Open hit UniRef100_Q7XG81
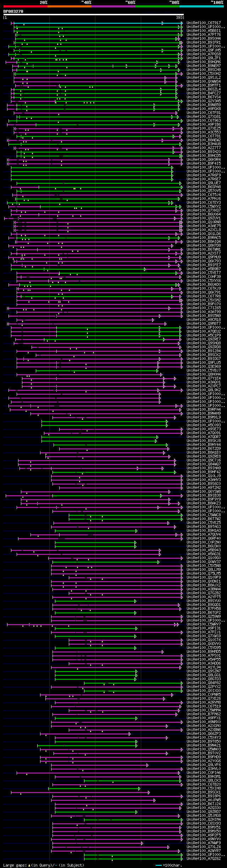Image resolution: width=227 pixels, height=868 pixels. pyautogui.click(x=204, y=117)
